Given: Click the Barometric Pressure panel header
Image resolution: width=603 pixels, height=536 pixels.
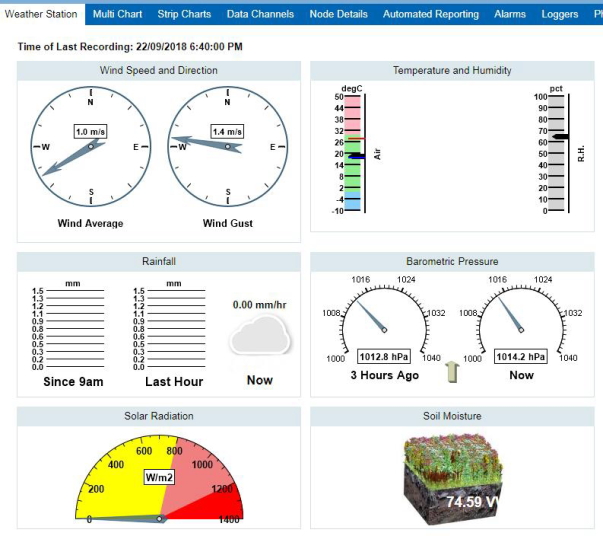Looking at the screenshot, I should click(x=452, y=261).
